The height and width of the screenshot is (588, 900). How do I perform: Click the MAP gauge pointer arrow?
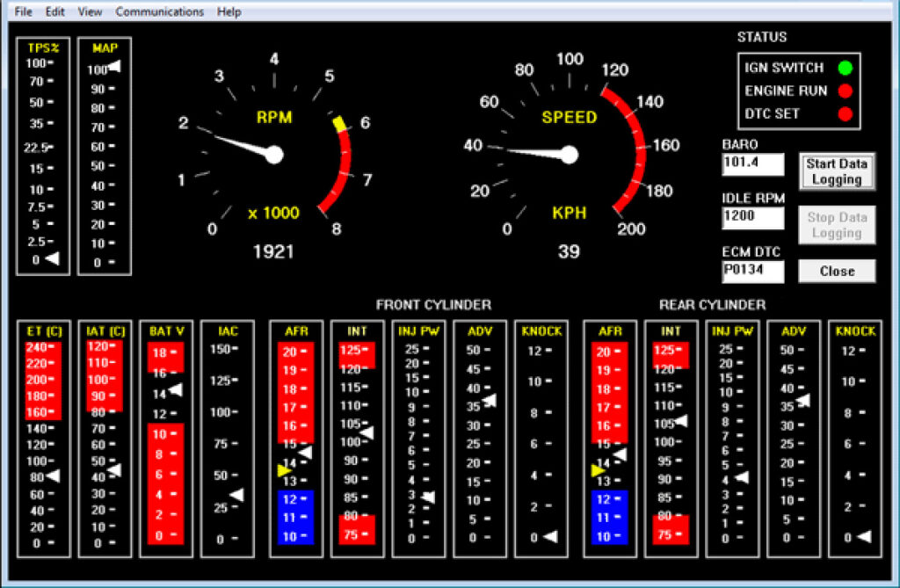[114, 67]
